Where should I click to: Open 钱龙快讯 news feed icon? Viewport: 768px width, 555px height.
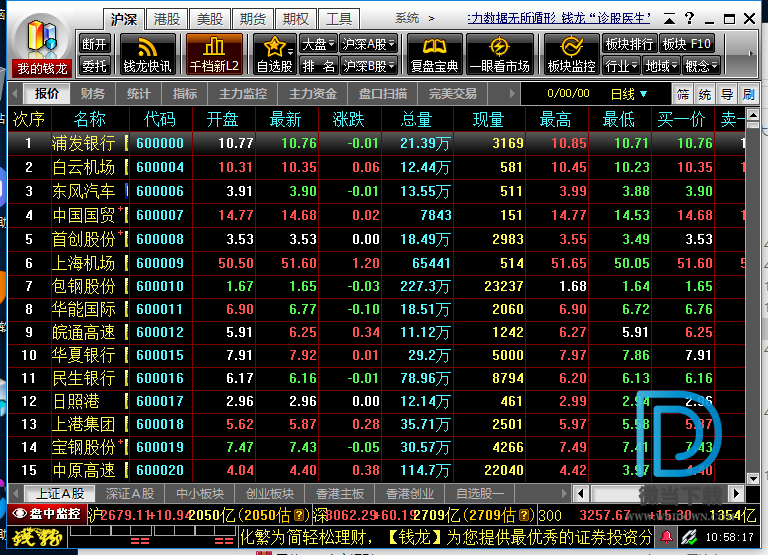tap(147, 54)
